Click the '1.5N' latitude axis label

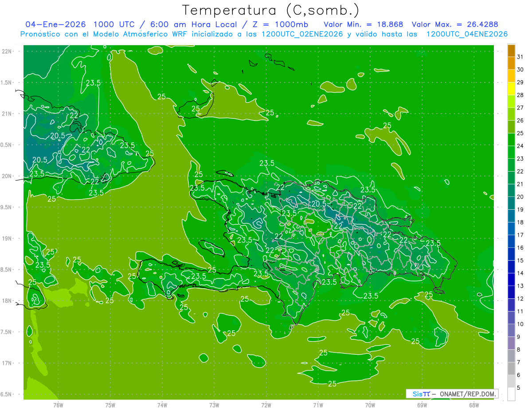tap(7, 82)
